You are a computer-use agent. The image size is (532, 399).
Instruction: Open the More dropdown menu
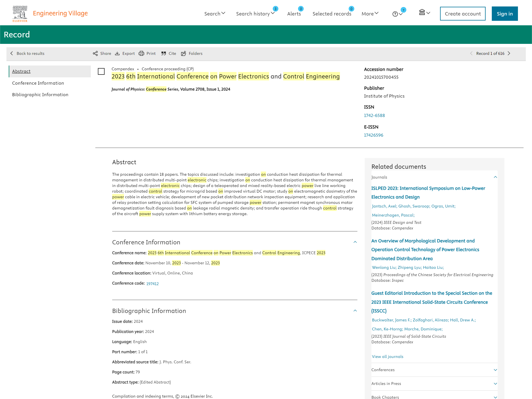(370, 13)
